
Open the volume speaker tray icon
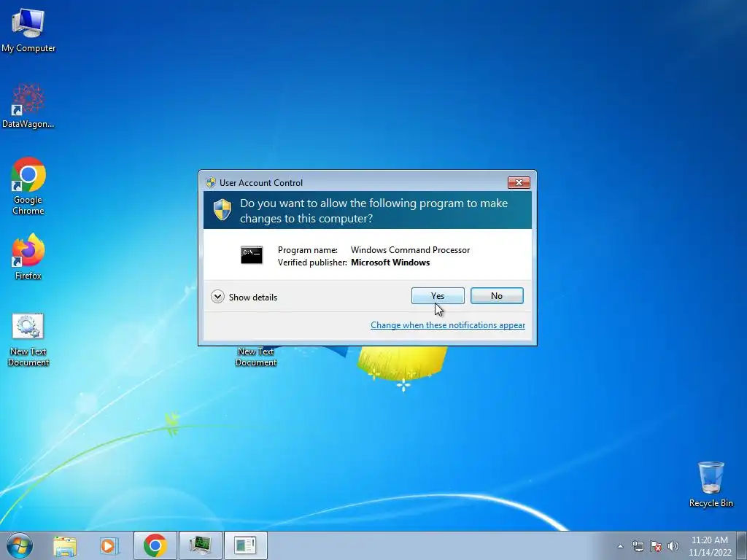coord(673,546)
